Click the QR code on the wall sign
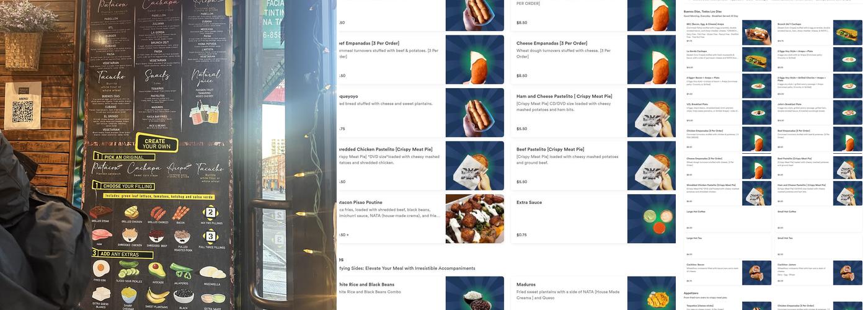Image resolution: width=868 pixels, height=310 pixels. click(24, 113)
